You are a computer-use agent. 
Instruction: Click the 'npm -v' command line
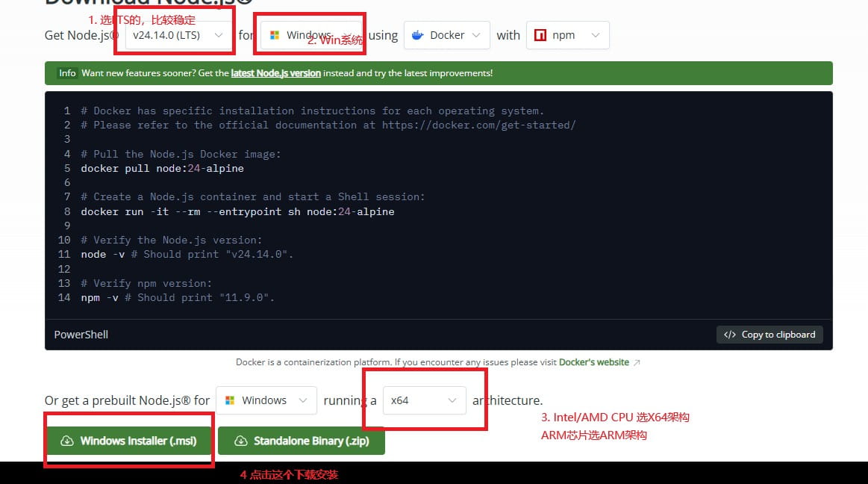pyautogui.click(x=178, y=297)
